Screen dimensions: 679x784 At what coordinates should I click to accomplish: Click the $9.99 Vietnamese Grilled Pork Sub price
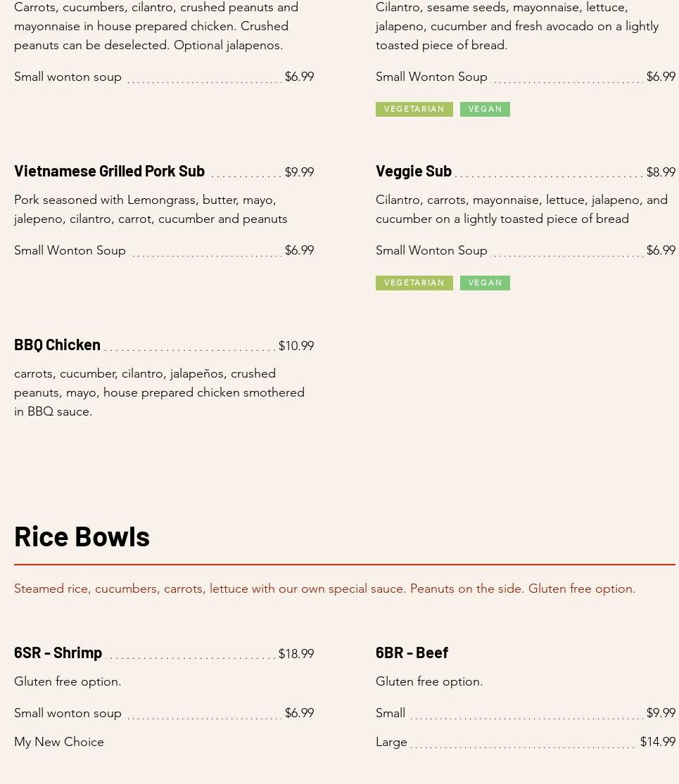(299, 172)
